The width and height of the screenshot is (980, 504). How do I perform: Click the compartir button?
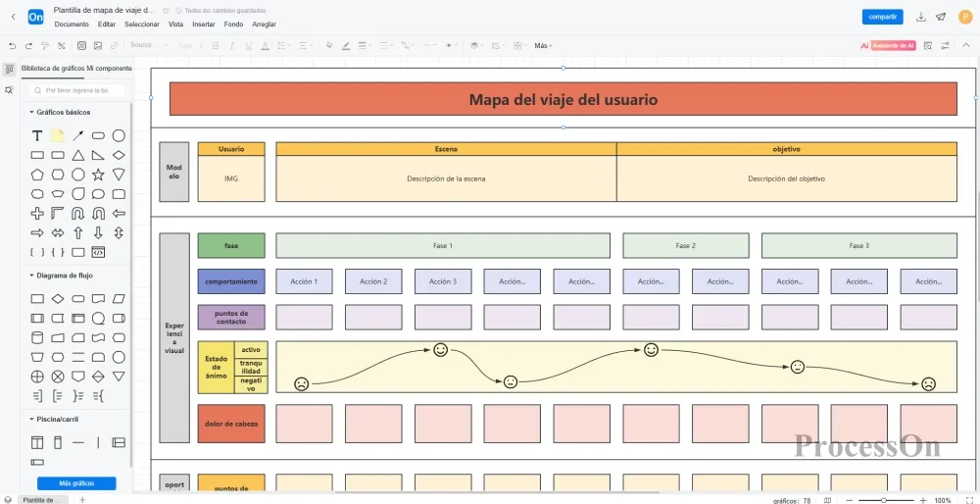point(882,17)
